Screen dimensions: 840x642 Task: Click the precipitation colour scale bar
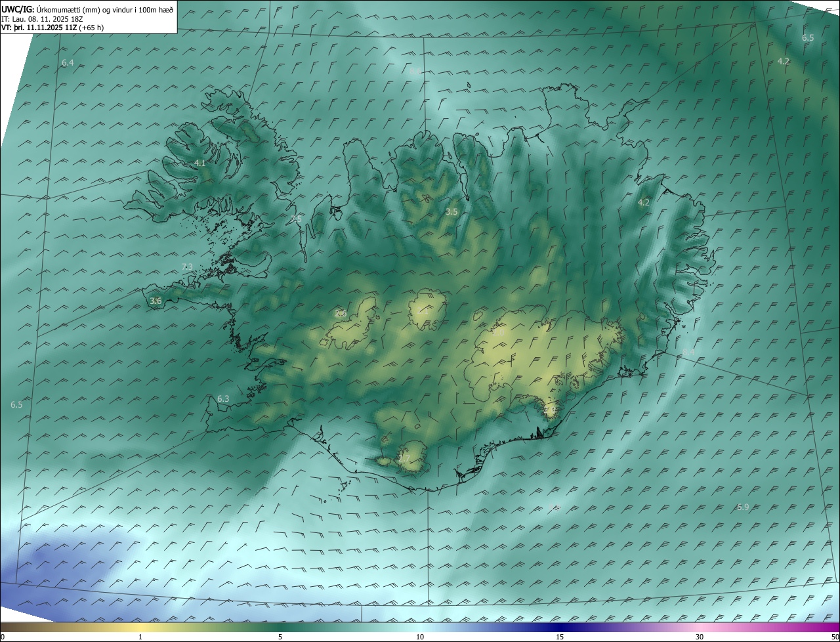(420, 627)
